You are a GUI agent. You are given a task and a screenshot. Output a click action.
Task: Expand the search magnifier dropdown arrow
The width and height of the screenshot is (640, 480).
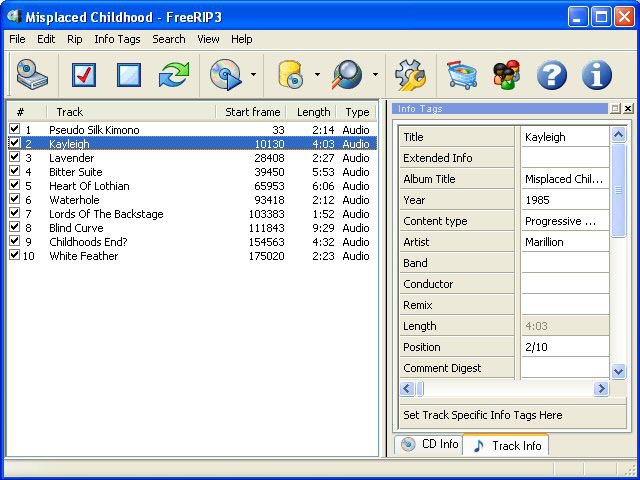(375, 75)
